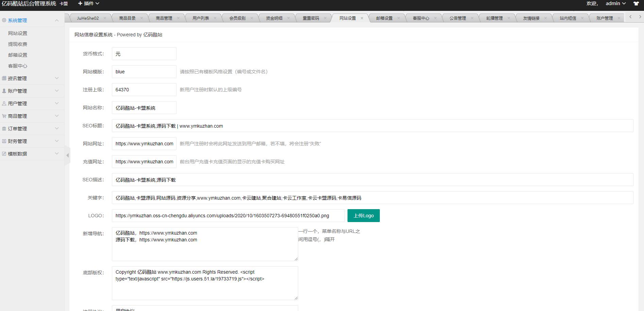The height and width of the screenshot is (311, 644).
Task: Close the 重置密码 tab
Action: click(x=325, y=18)
